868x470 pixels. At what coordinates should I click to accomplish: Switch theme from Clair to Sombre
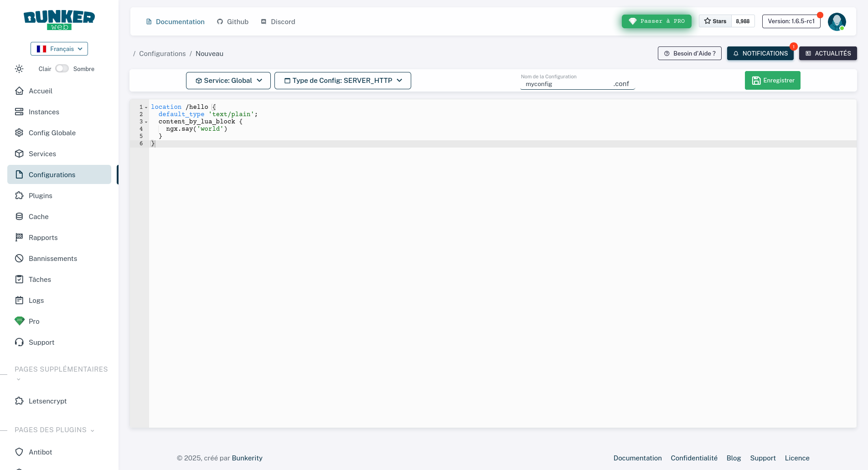pos(62,68)
